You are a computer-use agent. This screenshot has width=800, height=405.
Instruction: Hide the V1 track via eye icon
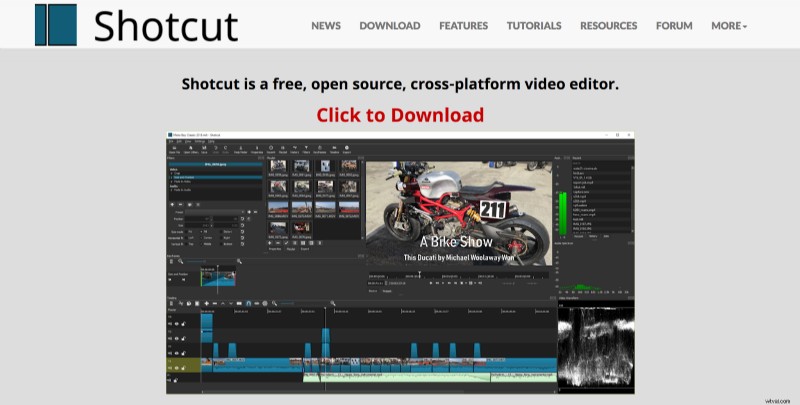[x=177, y=368]
